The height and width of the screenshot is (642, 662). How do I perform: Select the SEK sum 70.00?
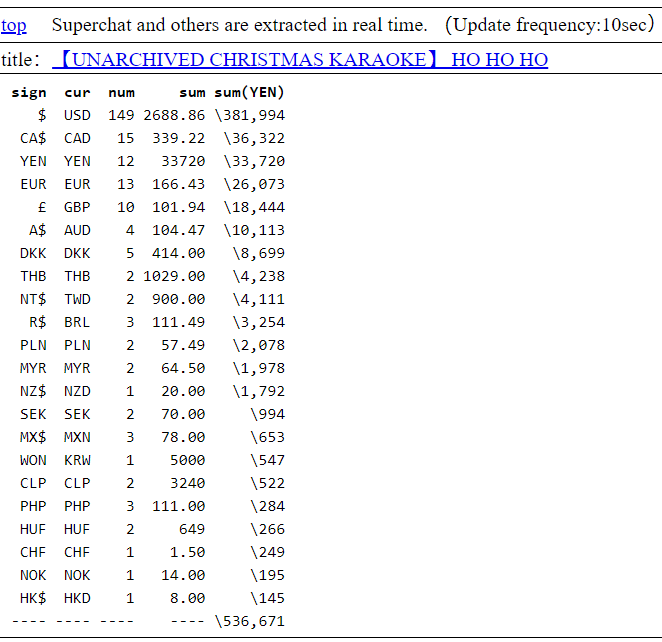click(183, 414)
